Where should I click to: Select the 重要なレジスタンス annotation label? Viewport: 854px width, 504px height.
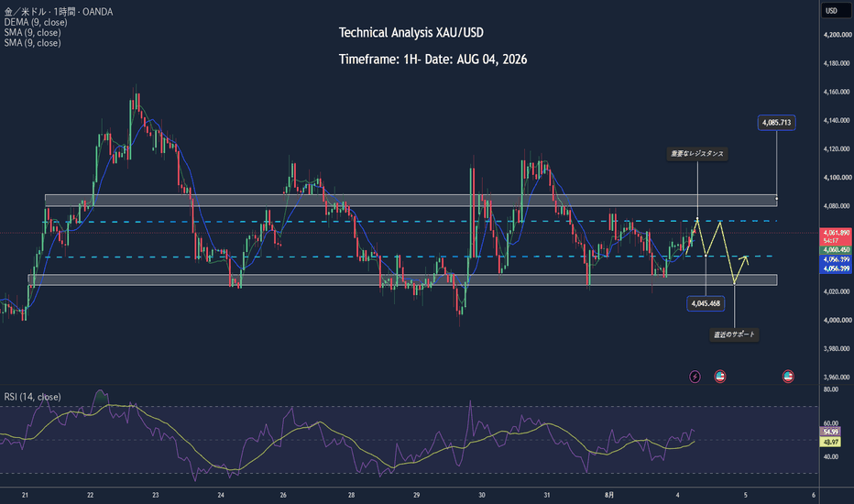coord(697,154)
